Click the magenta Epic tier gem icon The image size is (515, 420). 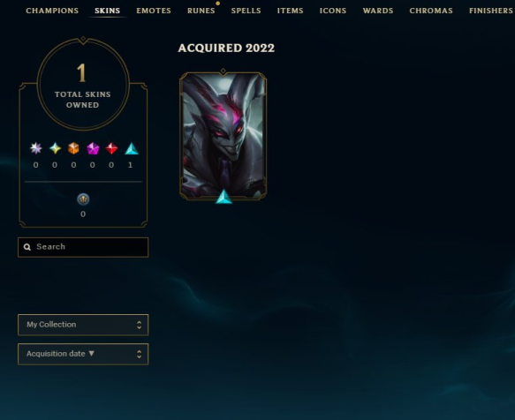93,148
